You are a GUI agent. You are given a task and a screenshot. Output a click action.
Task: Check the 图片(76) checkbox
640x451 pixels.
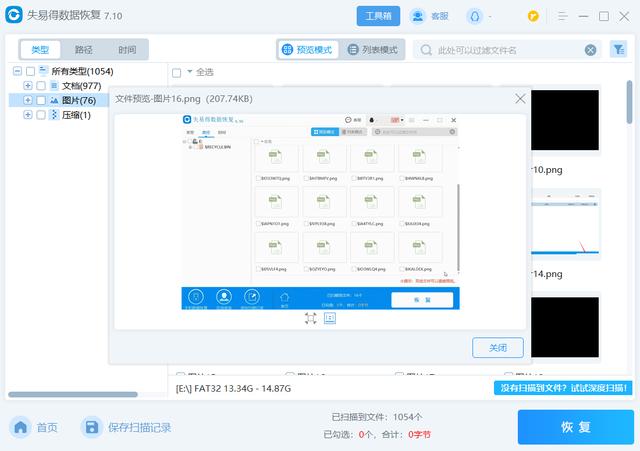point(41,100)
